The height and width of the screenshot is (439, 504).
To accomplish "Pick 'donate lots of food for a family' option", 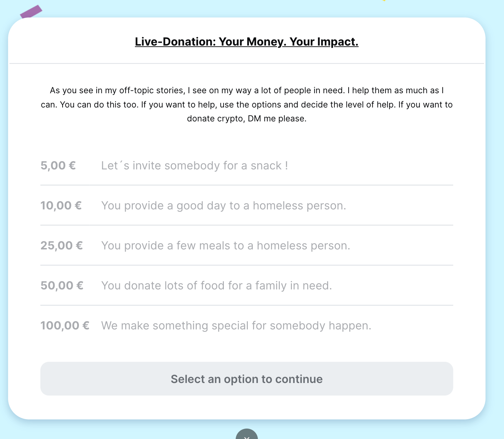I will pos(217,286).
